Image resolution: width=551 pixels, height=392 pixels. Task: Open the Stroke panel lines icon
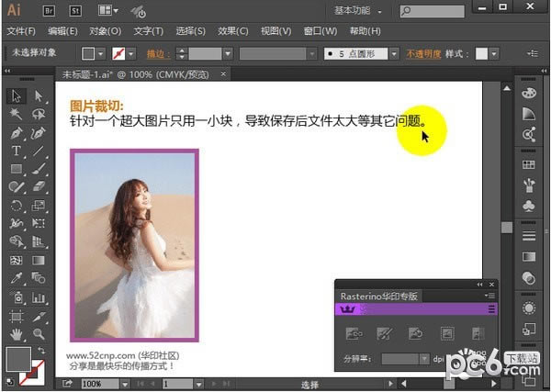tap(529, 236)
